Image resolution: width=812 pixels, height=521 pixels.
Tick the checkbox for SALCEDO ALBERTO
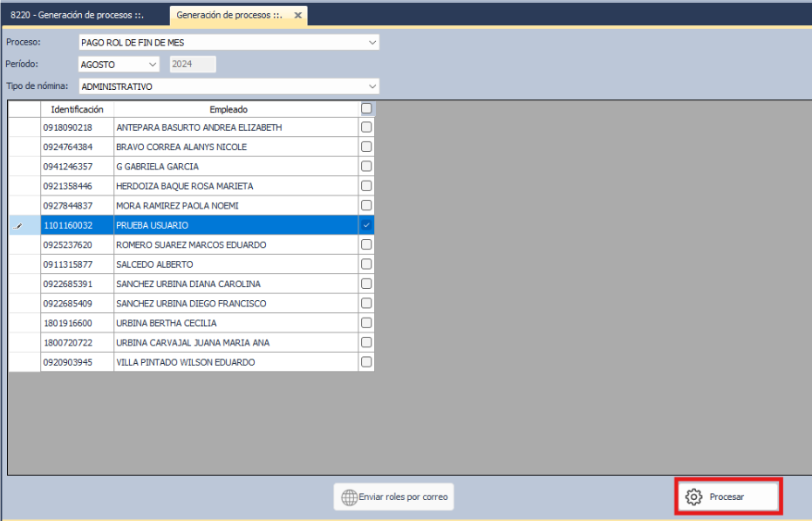point(366,264)
